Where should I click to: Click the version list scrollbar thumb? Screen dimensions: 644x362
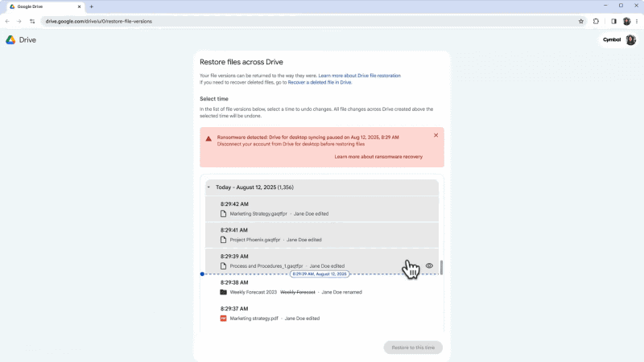click(x=441, y=268)
